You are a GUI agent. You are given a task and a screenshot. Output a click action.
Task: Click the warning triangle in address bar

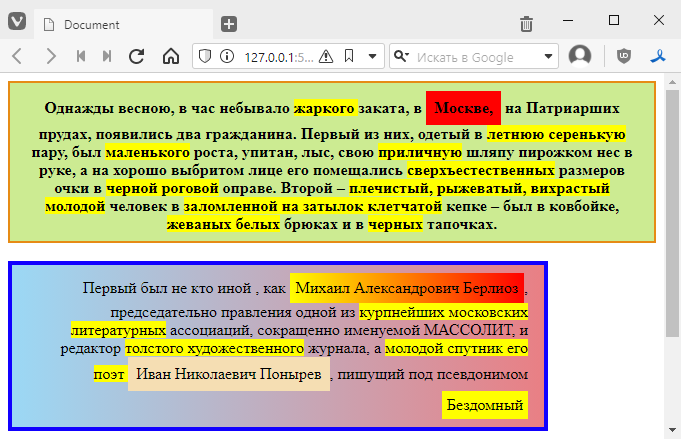[325, 56]
